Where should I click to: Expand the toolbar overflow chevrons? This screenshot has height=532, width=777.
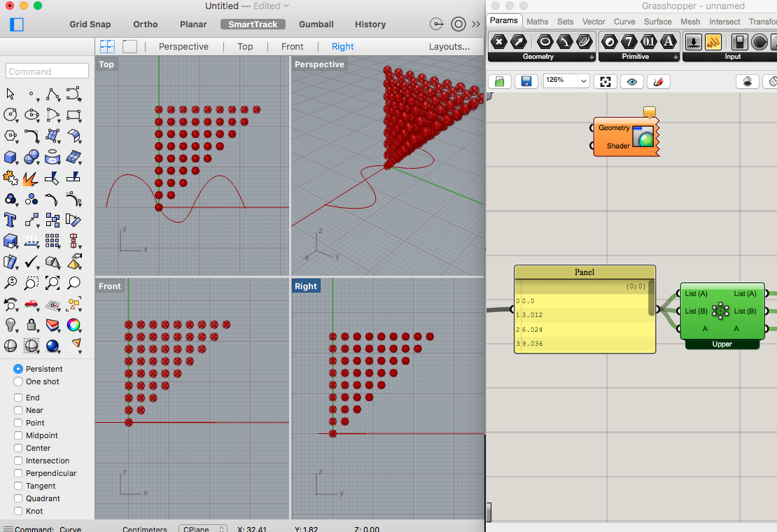coord(476,24)
